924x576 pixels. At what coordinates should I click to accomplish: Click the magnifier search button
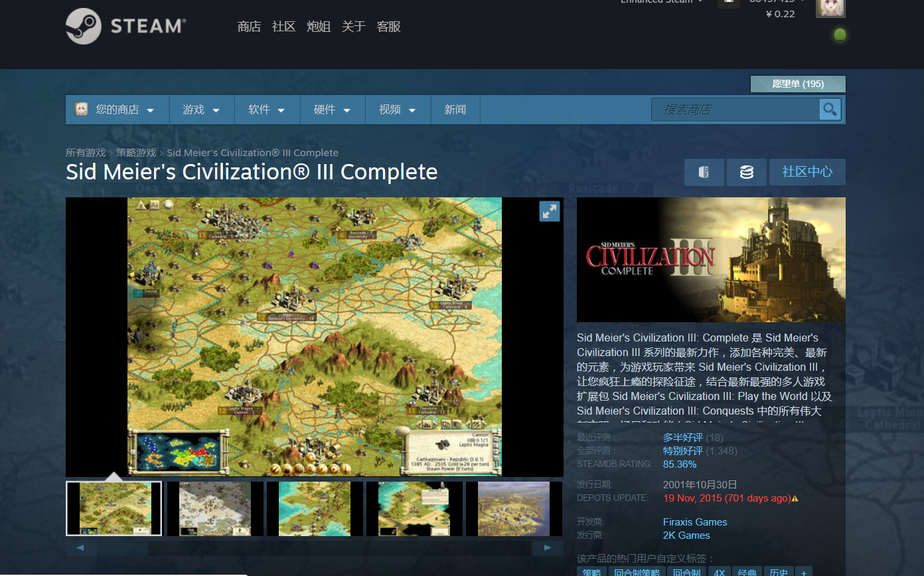(x=830, y=109)
